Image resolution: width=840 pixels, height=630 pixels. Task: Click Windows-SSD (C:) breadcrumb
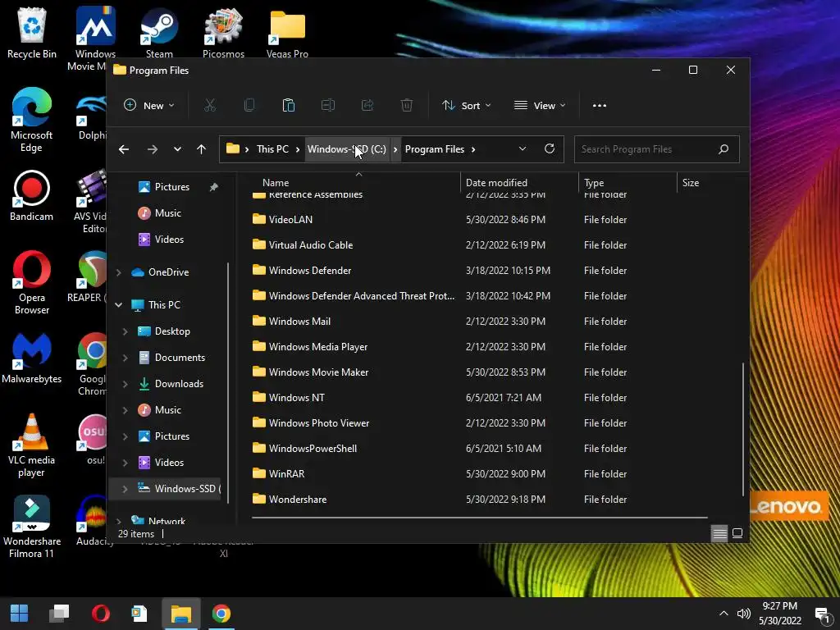347,149
